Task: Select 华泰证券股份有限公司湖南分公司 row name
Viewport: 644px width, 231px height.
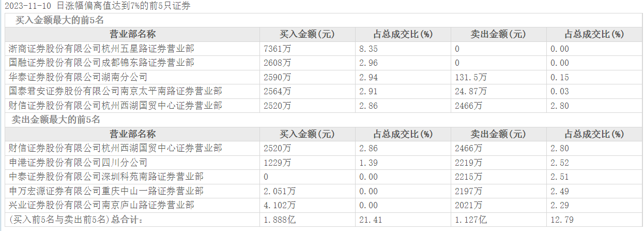Action: (x=78, y=77)
